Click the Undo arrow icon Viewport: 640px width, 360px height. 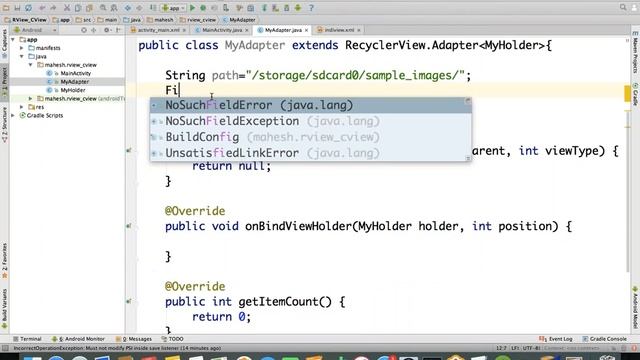(42, 8)
